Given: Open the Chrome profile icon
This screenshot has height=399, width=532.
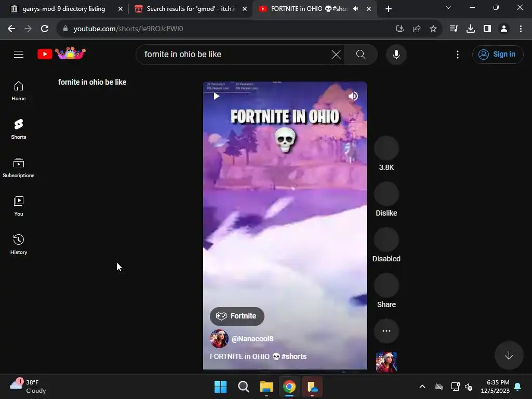Looking at the screenshot, I should pos(504,29).
